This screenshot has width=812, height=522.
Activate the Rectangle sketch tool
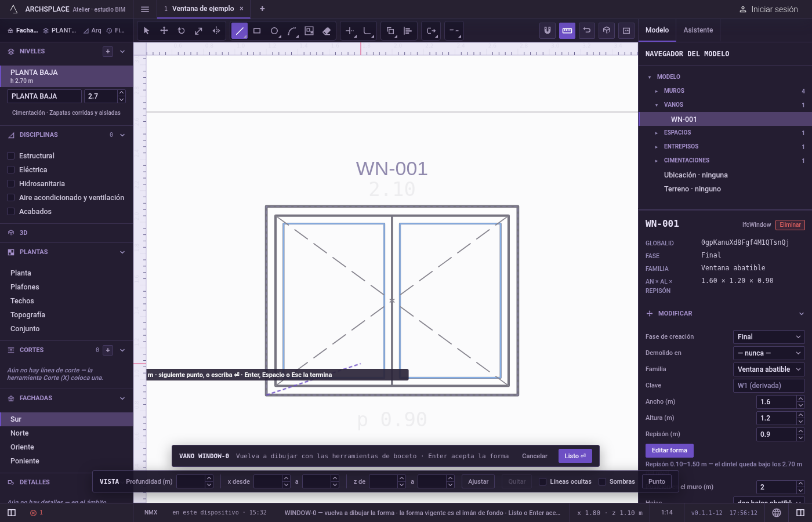[x=257, y=31]
